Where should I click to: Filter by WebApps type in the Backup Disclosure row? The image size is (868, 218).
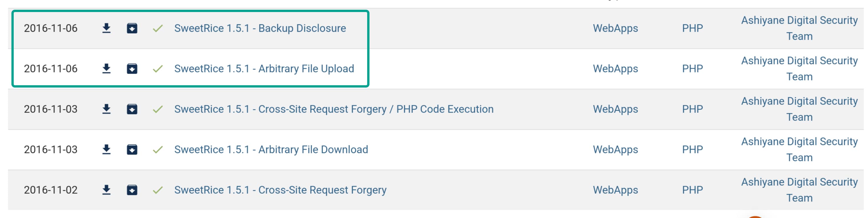click(x=615, y=28)
